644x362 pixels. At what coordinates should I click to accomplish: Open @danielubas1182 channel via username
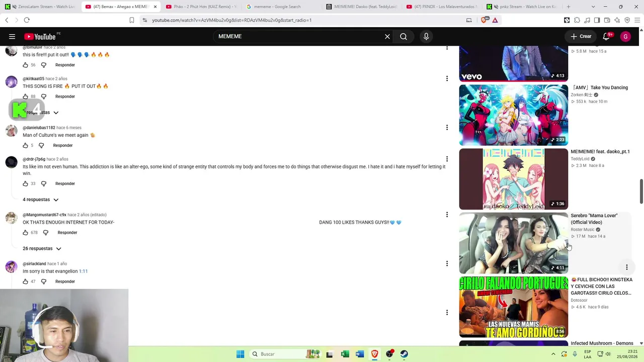(39, 128)
